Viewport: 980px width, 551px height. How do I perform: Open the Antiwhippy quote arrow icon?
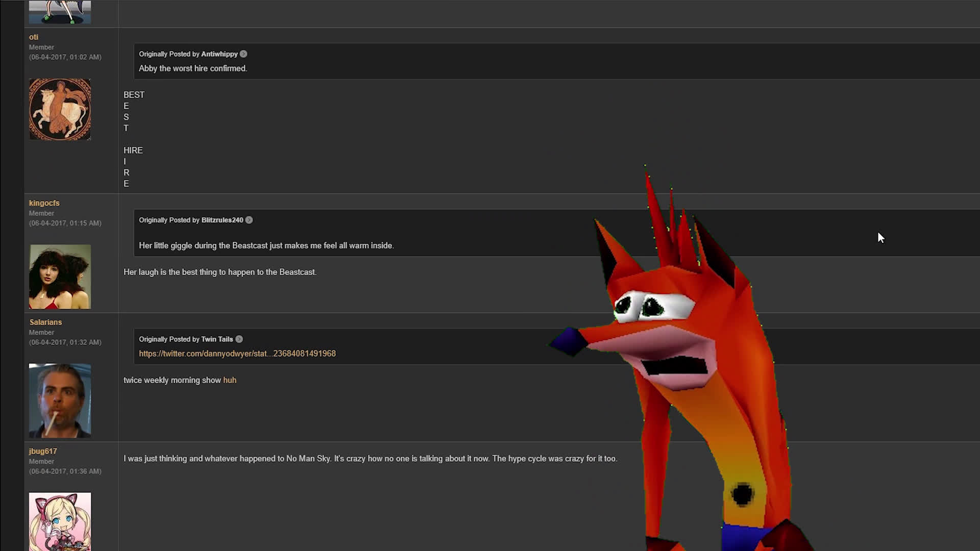pyautogui.click(x=243, y=54)
